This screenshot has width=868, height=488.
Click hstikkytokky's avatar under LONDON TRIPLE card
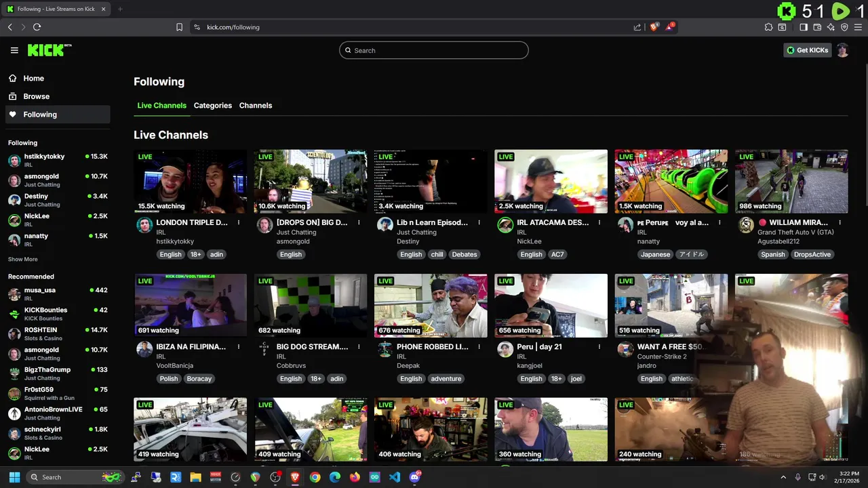(144, 225)
